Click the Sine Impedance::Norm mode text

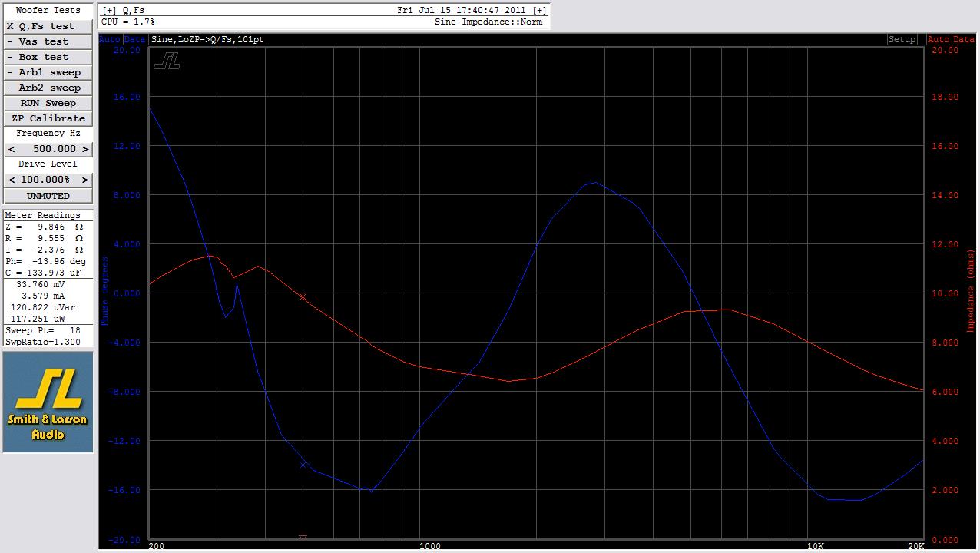pos(488,22)
